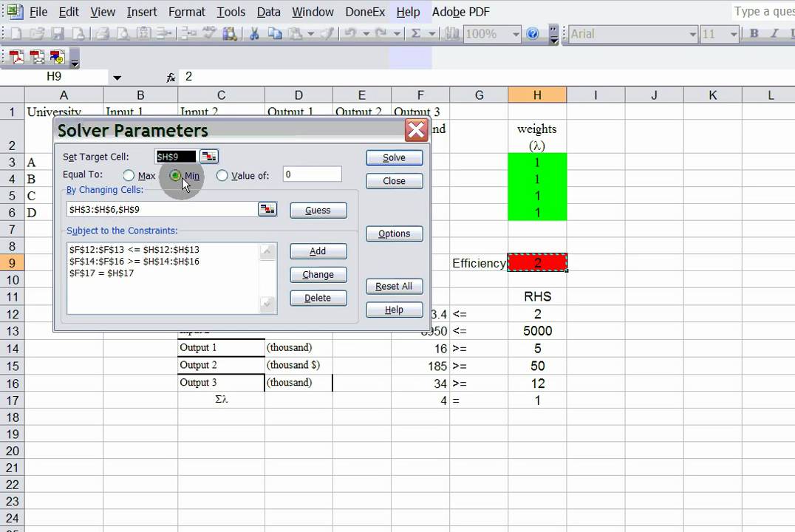The height and width of the screenshot is (532, 795).
Task: Click the Research books icon
Action: [x=230, y=34]
